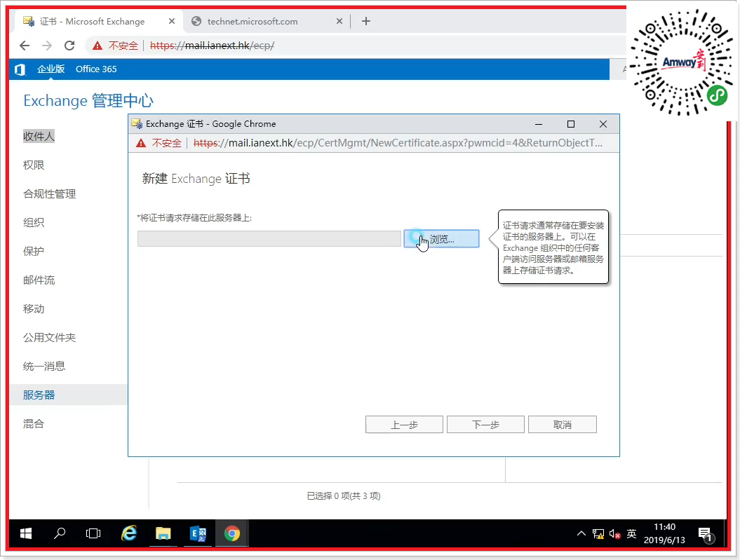740x560 pixels.
Task: Open File Explorer from the taskbar
Action: point(163,533)
